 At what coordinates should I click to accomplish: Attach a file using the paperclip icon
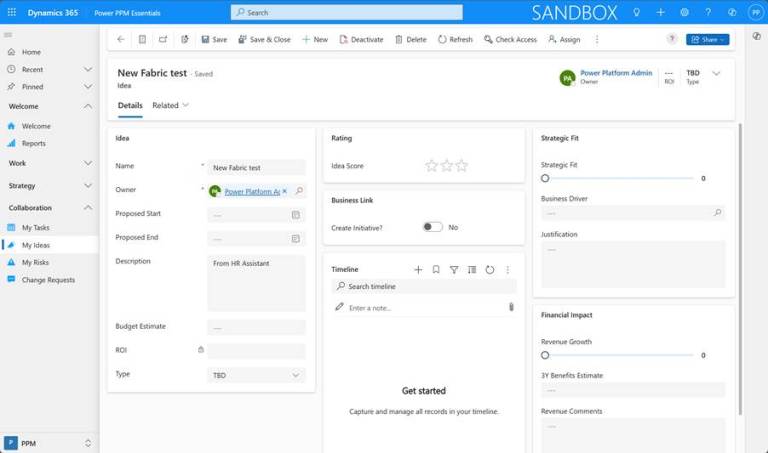point(511,307)
